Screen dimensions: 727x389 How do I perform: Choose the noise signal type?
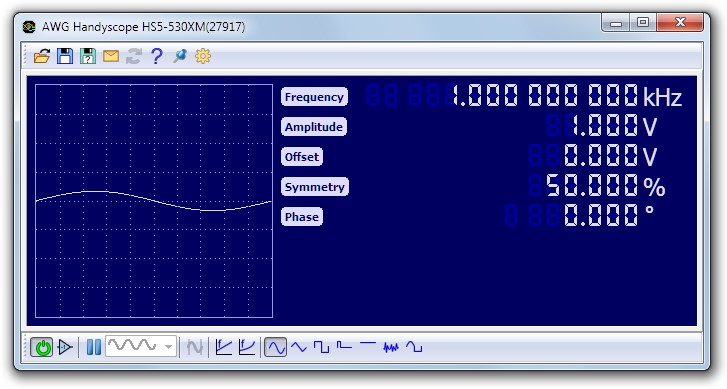[x=391, y=347]
